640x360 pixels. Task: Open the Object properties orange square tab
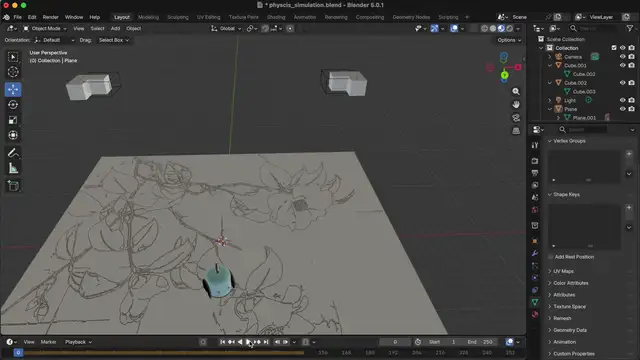click(535, 241)
